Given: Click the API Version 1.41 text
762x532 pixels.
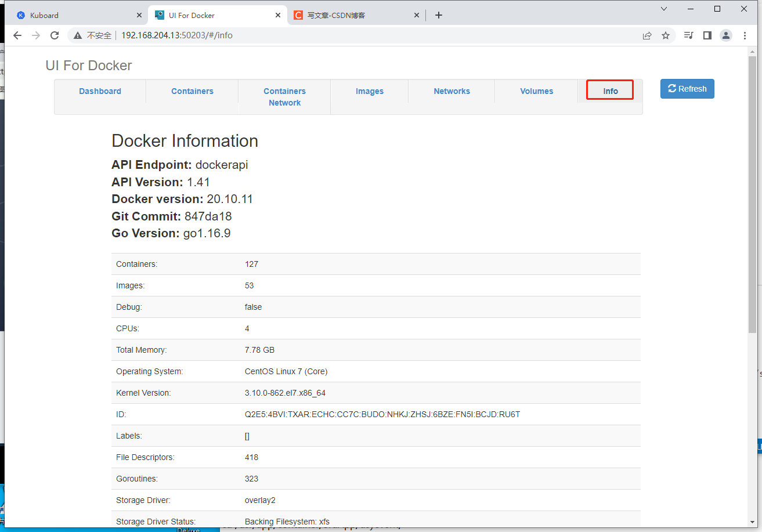Looking at the screenshot, I should click(x=161, y=182).
